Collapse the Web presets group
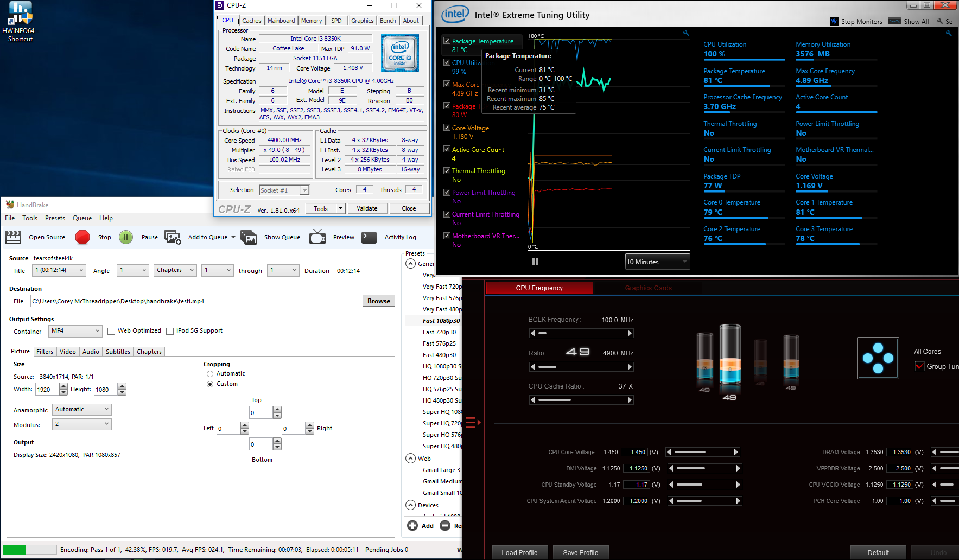The image size is (959, 560). 411,459
